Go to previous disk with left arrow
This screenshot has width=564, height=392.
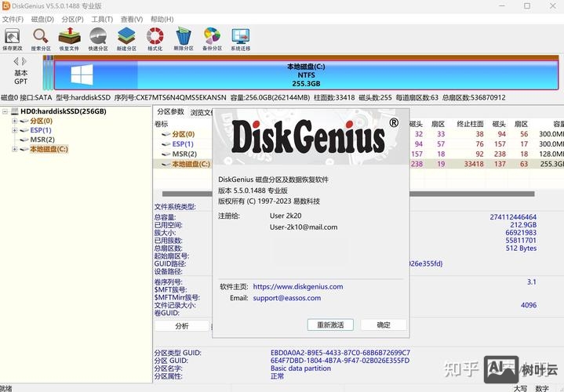click(x=16, y=61)
